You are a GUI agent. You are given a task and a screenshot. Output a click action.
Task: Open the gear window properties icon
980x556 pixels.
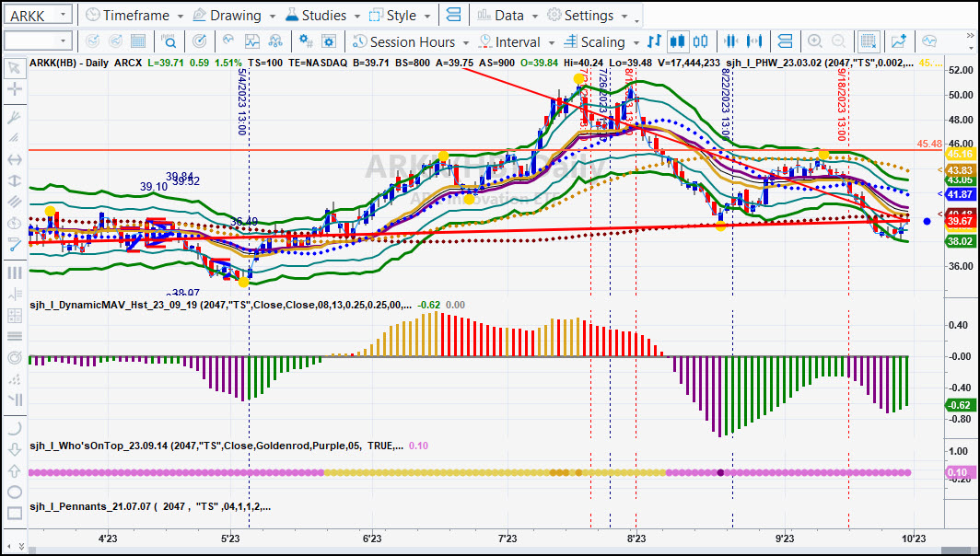pos(329,41)
